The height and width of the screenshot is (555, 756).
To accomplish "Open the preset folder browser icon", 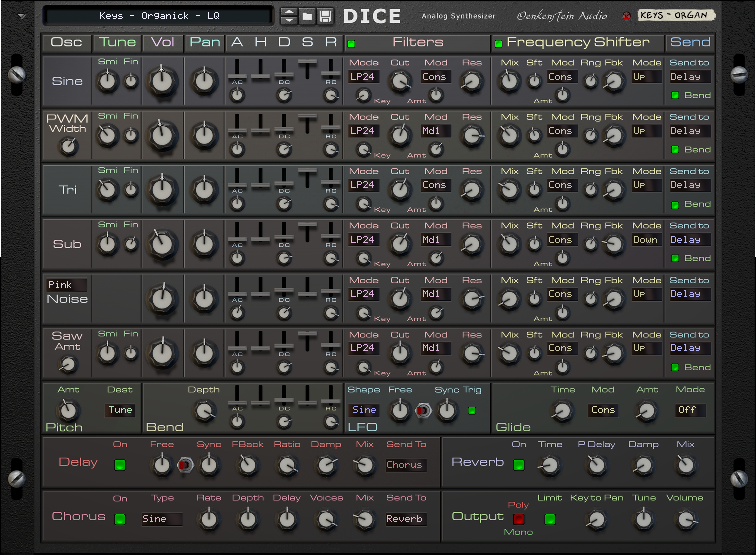I will (307, 16).
